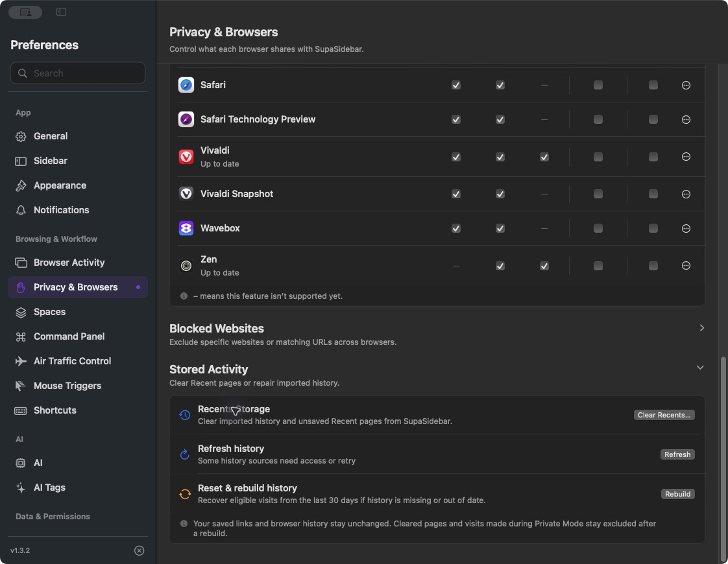Uncheck Safari's first column checkbox
The height and width of the screenshot is (564, 728).
point(456,85)
